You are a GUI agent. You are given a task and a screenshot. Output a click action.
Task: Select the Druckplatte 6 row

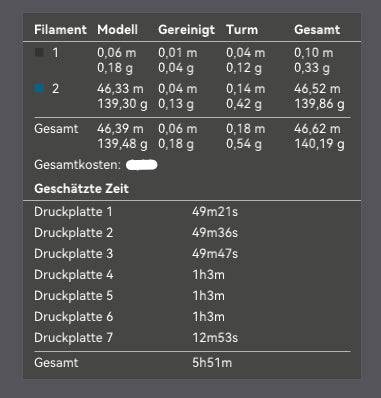tap(192, 317)
